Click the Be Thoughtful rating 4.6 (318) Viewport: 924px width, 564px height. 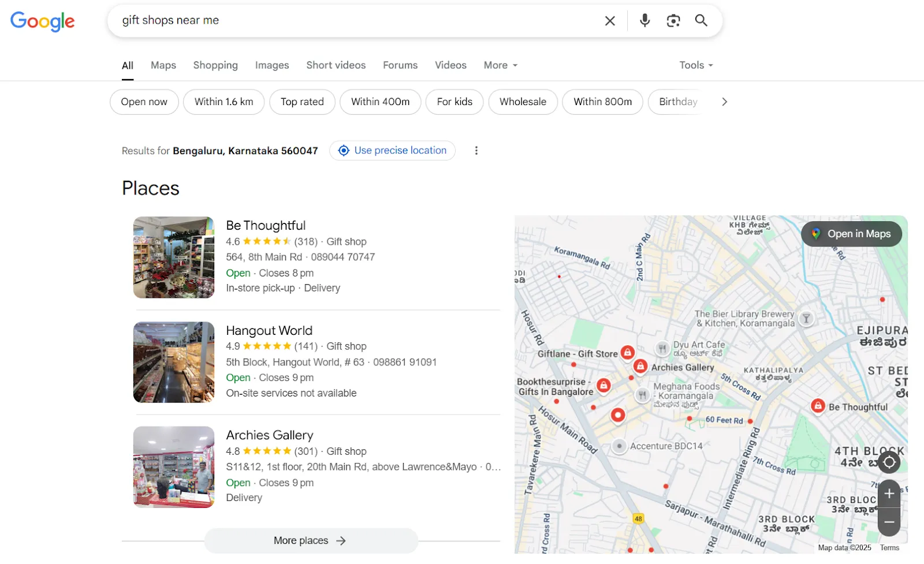click(x=271, y=242)
